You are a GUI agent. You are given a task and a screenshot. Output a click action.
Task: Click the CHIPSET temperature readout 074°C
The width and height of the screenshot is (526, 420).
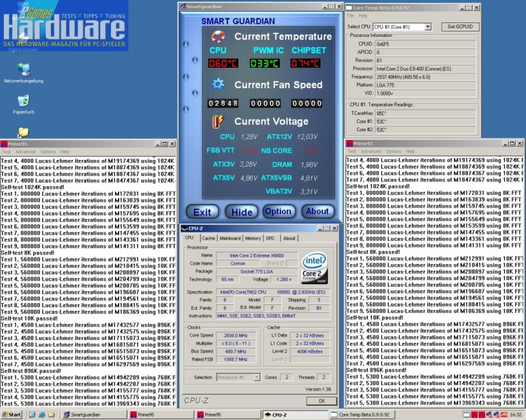pos(305,64)
